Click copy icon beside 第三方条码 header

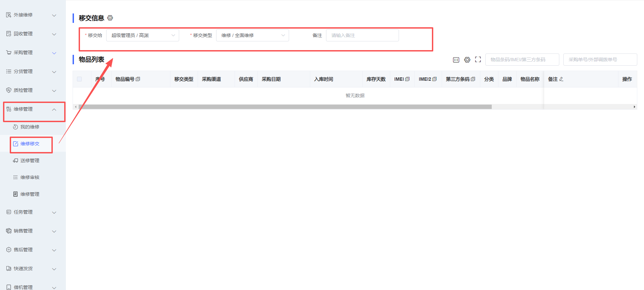point(473,79)
